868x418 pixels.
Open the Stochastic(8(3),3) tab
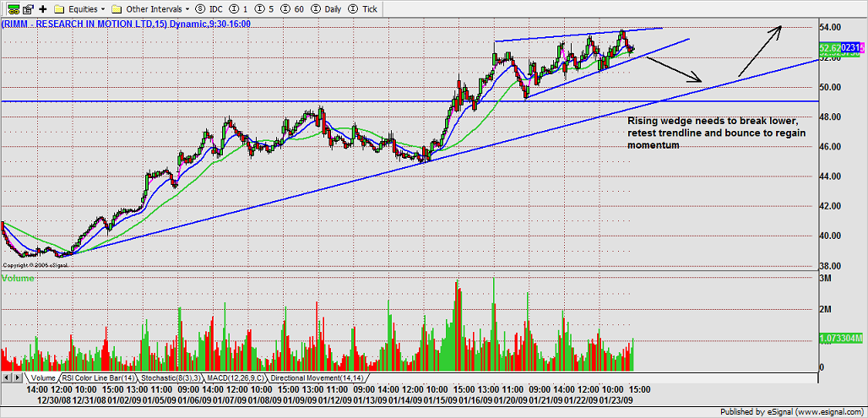[171, 378]
